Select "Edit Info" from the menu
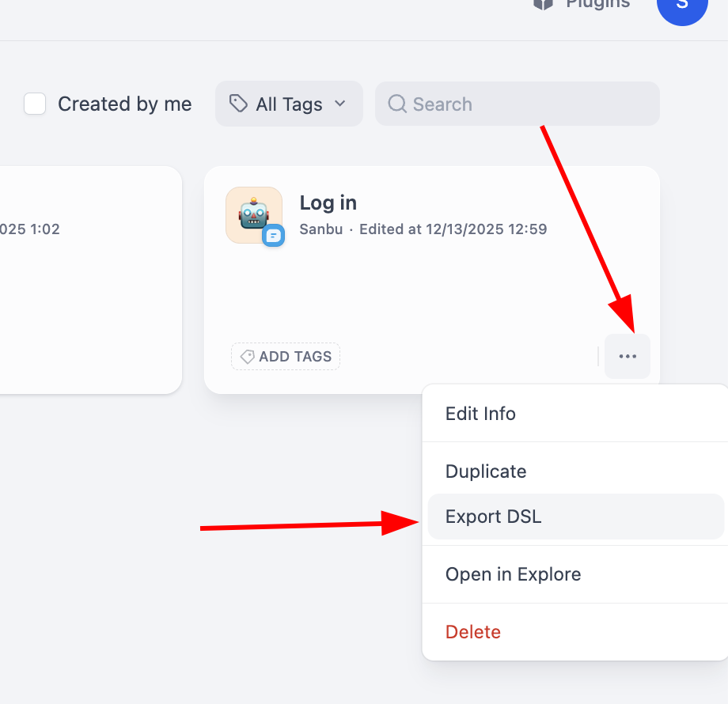 point(480,414)
